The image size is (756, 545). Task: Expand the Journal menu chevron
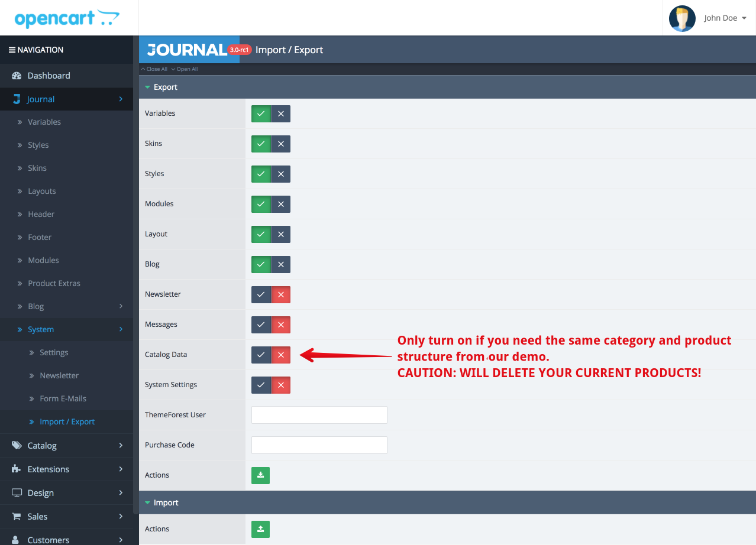tap(121, 99)
